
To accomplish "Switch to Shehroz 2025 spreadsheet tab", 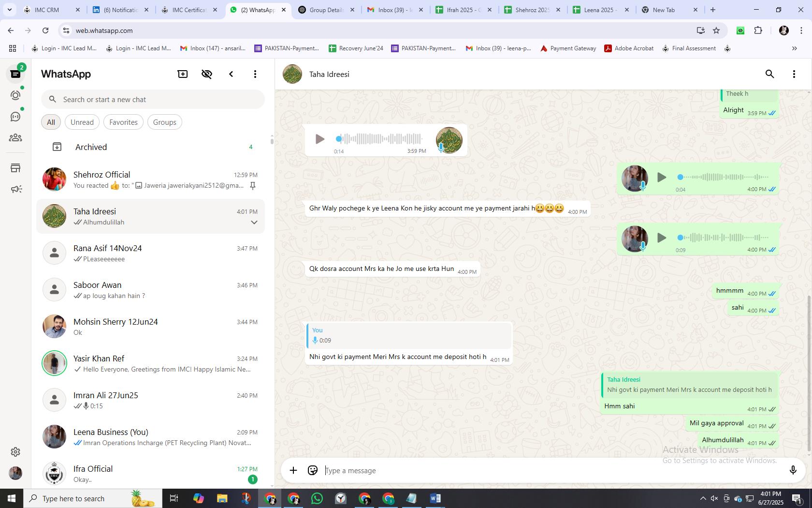I will pos(532,10).
